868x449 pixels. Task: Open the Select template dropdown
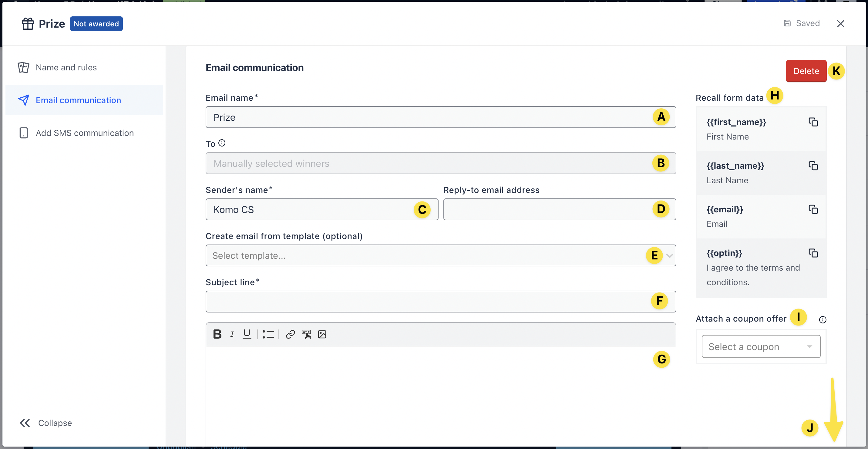coord(441,255)
